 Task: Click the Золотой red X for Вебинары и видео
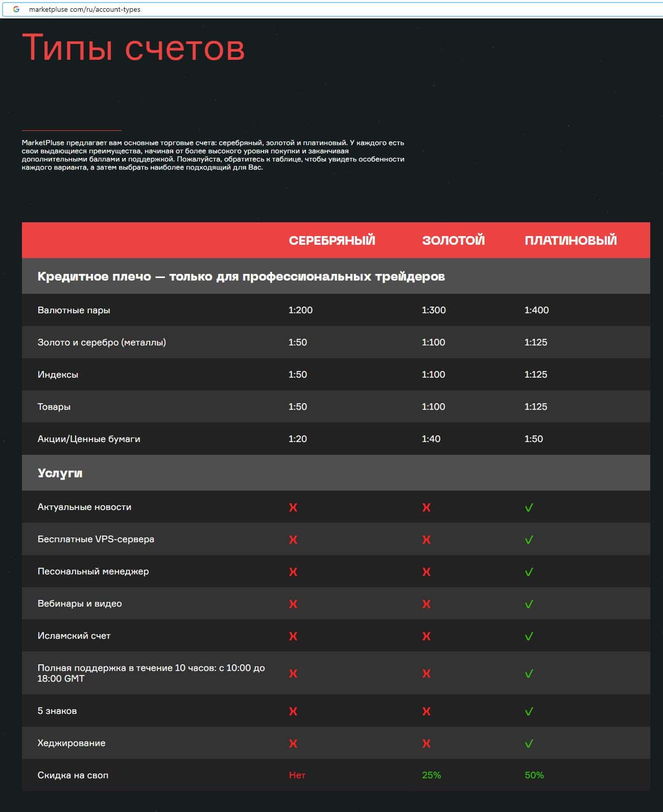427,604
